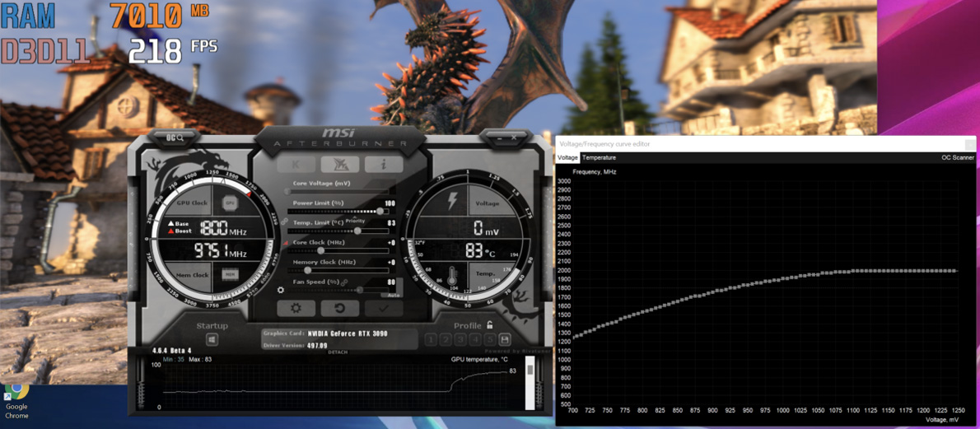Toggle the profile lock icon
Viewport: 980px width, 429px height.
489,325
